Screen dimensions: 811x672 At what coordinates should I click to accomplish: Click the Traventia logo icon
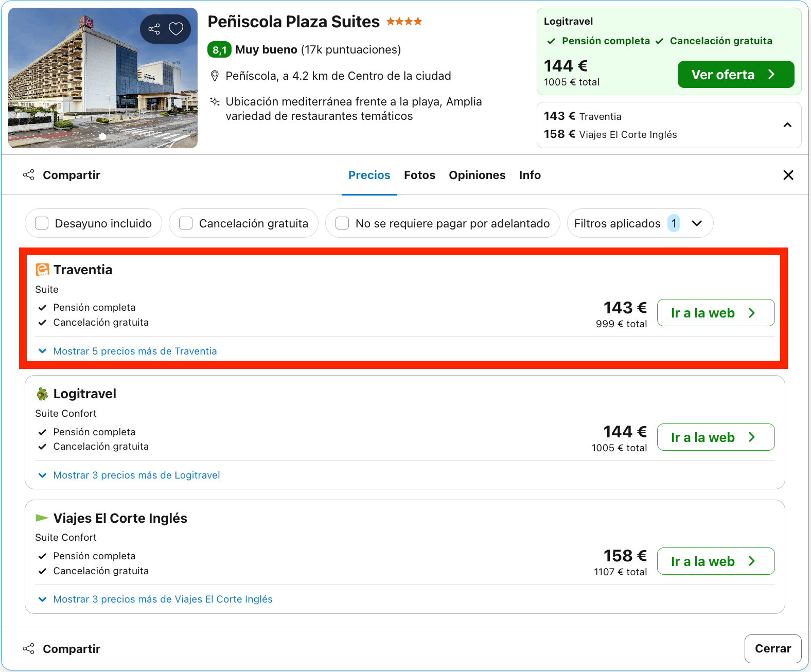pyautogui.click(x=42, y=270)
